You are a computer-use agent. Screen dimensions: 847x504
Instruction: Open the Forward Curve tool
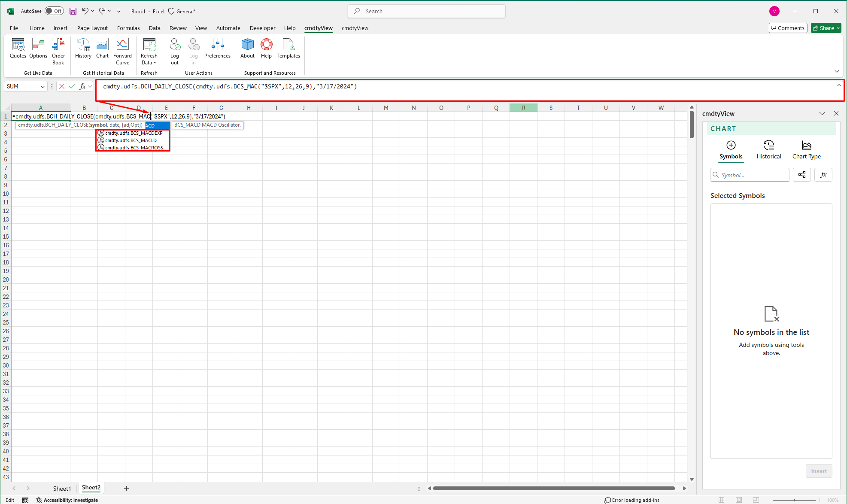(122, 51)
